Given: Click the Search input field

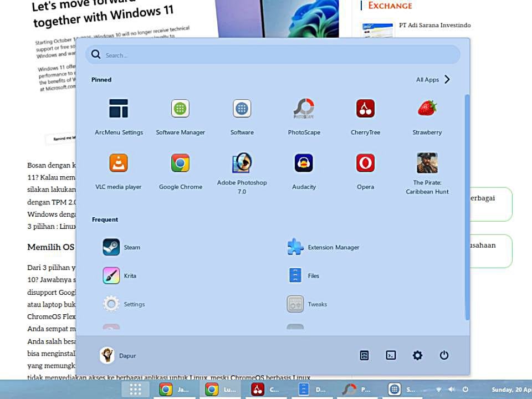Looking at the screenshot, I should pyautogui.click(x=273, y=55).
